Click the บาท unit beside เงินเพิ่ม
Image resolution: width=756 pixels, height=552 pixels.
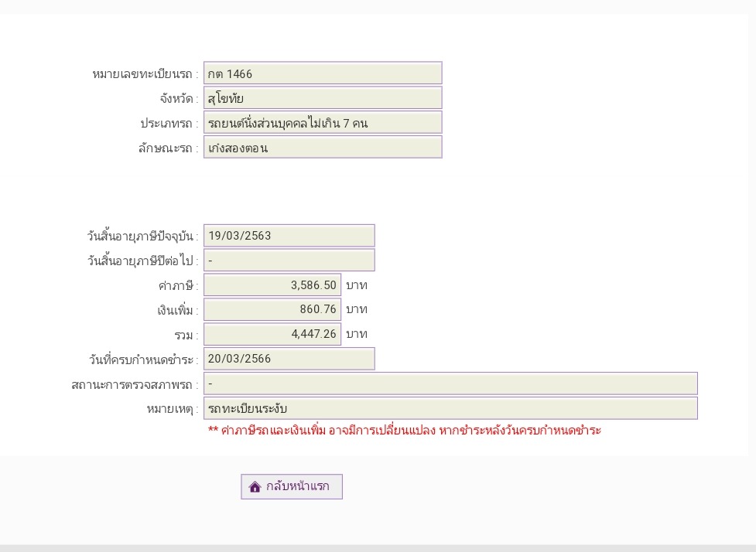pos(357,309)
